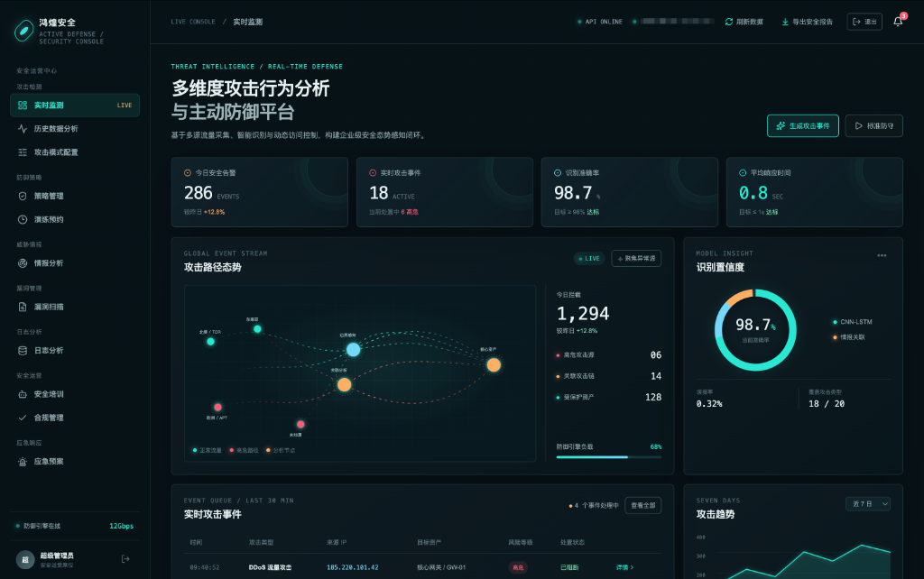Click source IP 185.220.101.42

(x=353, y=567)
